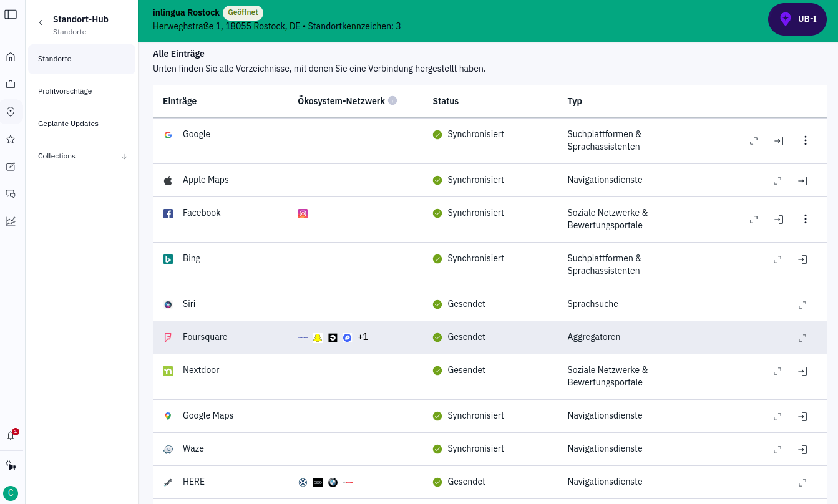
Task: Expand details for the Bing entry
Action: click(777, 259)
